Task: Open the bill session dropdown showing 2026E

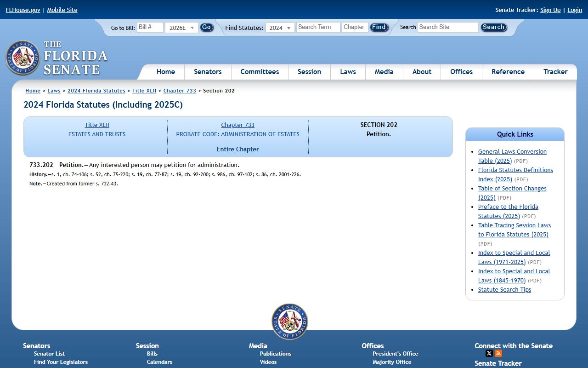Action: (x=181, y=28)
